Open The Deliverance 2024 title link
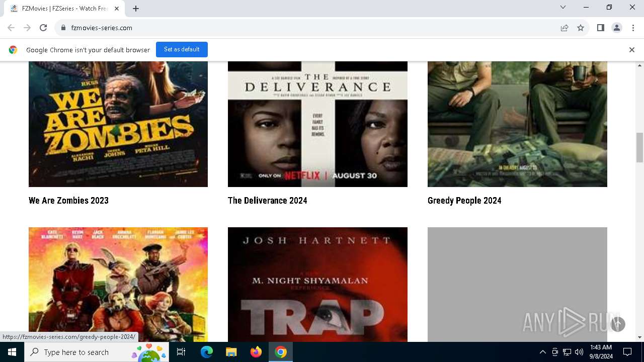The width and height of the screenshot is (644, 362). point(267,201)
